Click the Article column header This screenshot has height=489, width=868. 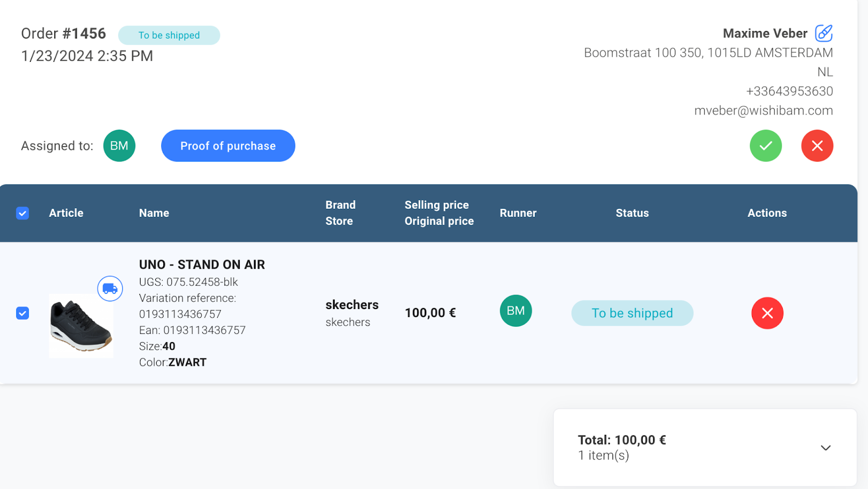(66, 213)
